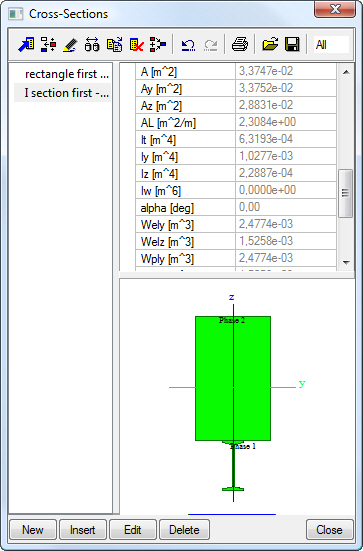Click the properties scrollbar down arrow
Viewport: 363px width, 551px height.
tap(346, 262)
